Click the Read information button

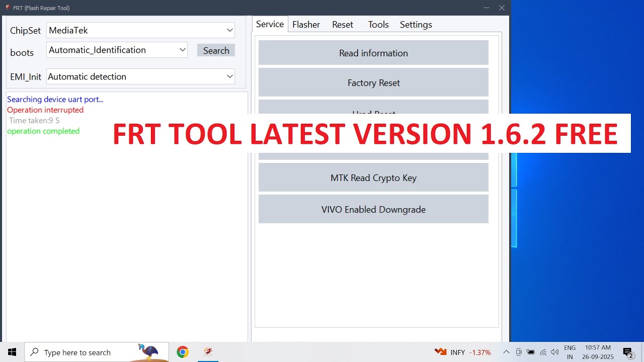373,53
